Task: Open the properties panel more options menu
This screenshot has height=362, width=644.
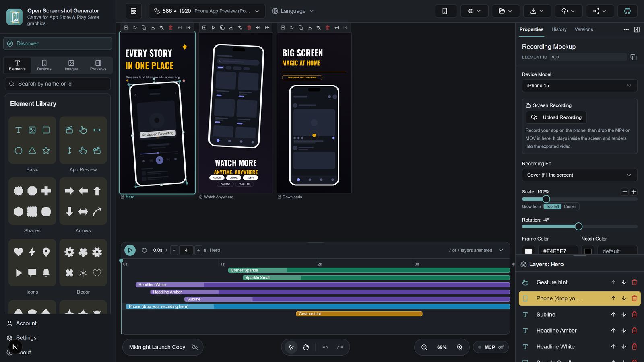Action: pyautogui.click(x=626, y=29)
